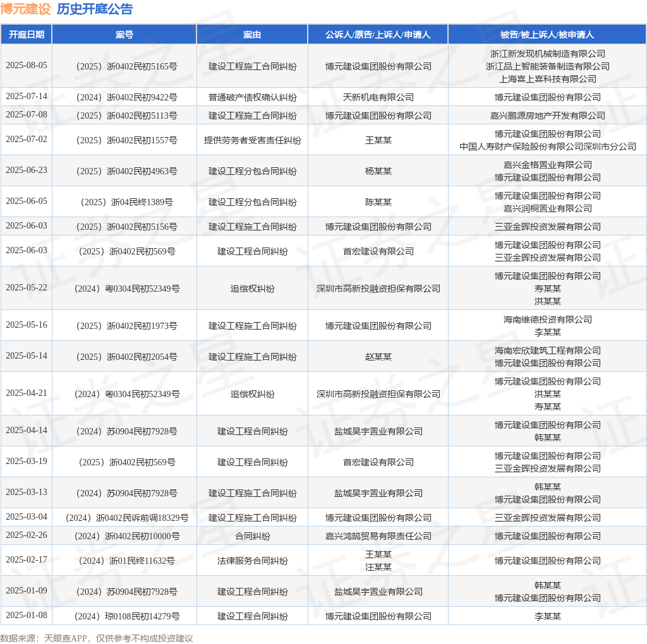This screenshot has width=647, height=644.
Task: Select the date 2025-06-05
Action: click(27, 201)
